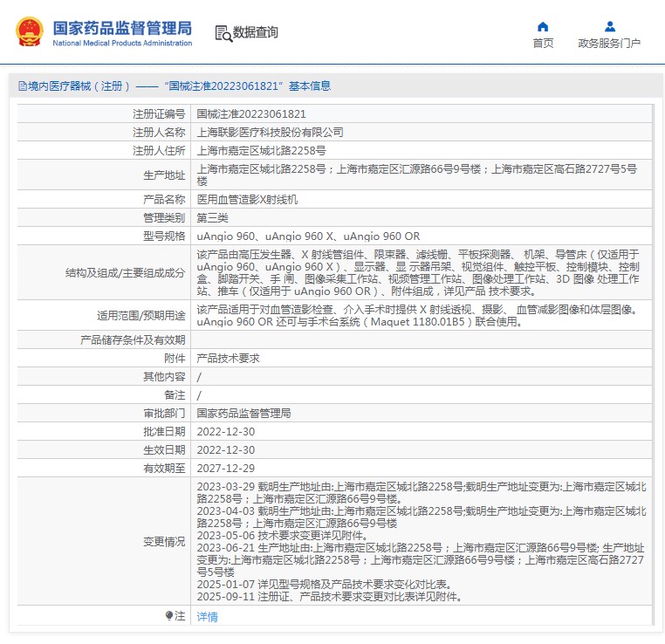The width and height of the screenshot is (665, 644).
Task: Open the 详情 link
Action: [x=207, y=617]
